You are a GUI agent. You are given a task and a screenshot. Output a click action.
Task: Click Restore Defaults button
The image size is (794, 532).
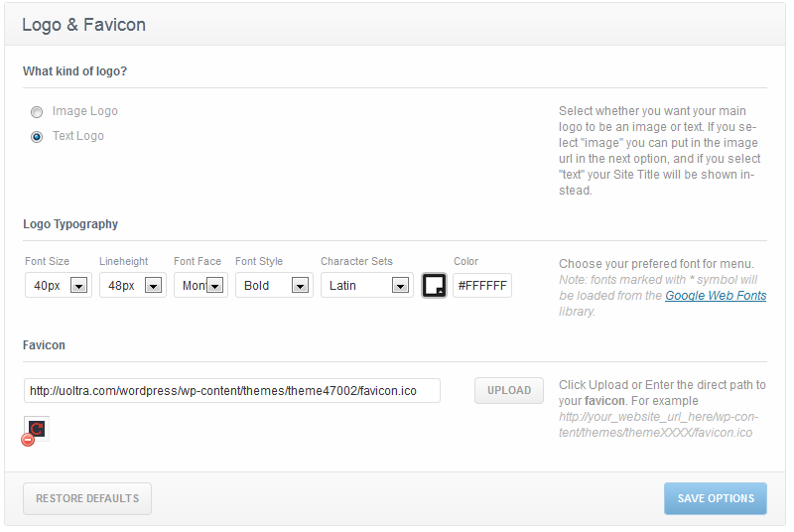87,498
